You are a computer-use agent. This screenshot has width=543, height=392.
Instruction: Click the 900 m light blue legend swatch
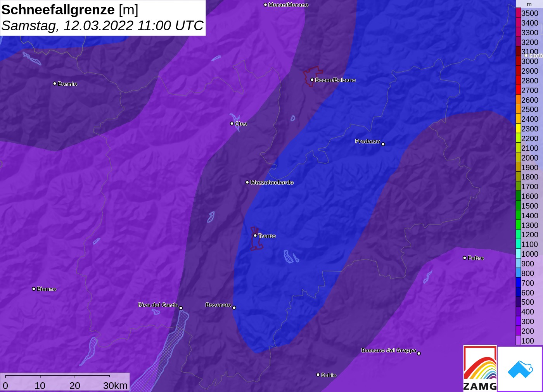[x=518, y=263]
